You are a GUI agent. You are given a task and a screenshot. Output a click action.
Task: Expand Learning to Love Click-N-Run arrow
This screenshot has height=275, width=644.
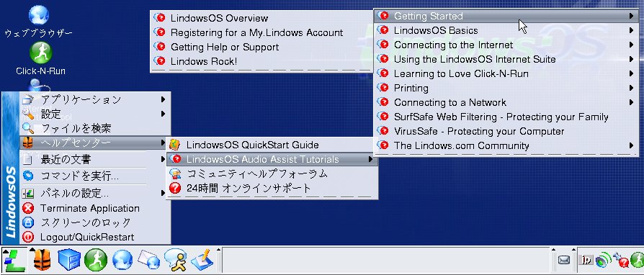631,73
